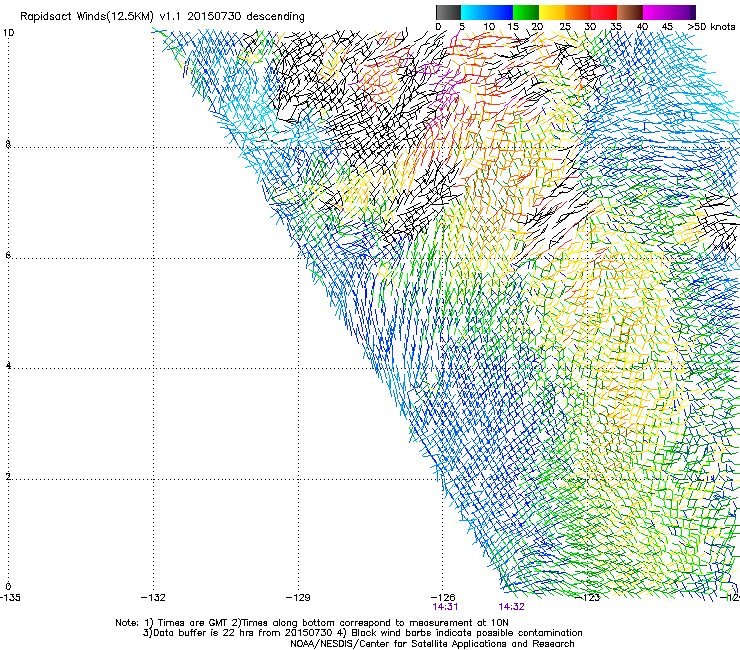
Task: Click the latitude 4 axis label
Action: pyautogui.click(x=8, y=366)
